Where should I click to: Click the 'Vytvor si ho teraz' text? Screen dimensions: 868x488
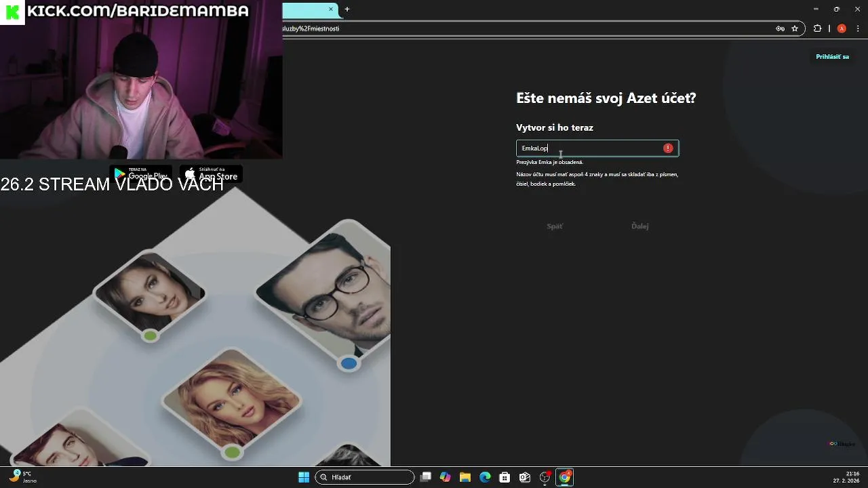coord(555,127)
